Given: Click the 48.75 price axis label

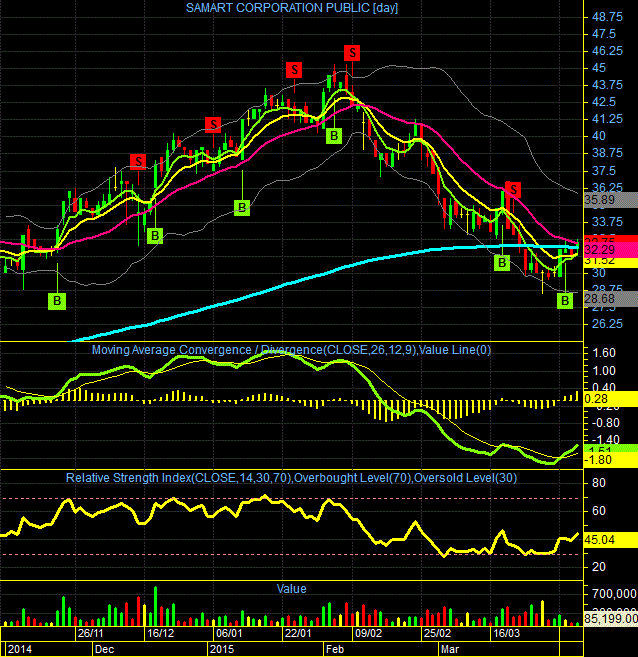Looking at the screenshot, I should [x=607, y=17].
